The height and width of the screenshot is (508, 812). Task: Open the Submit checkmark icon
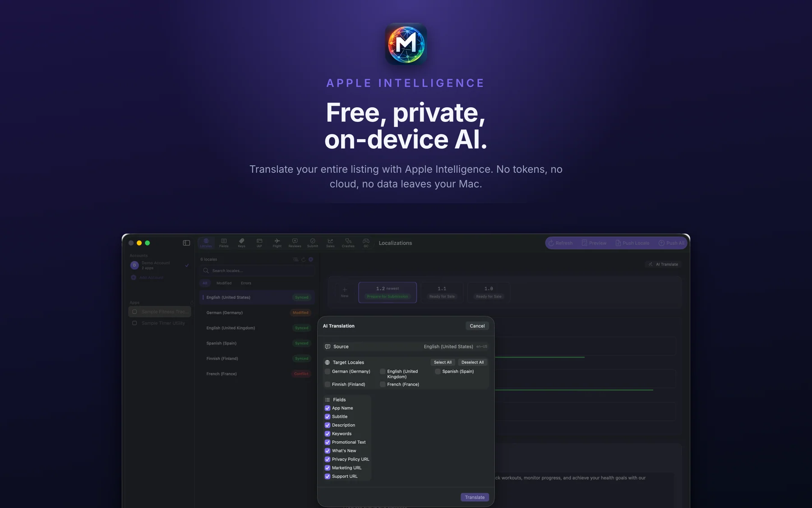tap(313, 243)
